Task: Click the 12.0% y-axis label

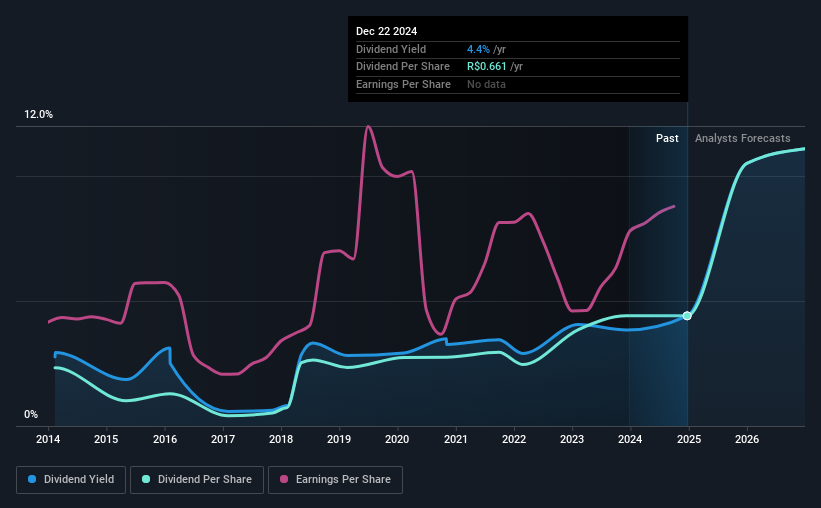Action: [38, 115]
